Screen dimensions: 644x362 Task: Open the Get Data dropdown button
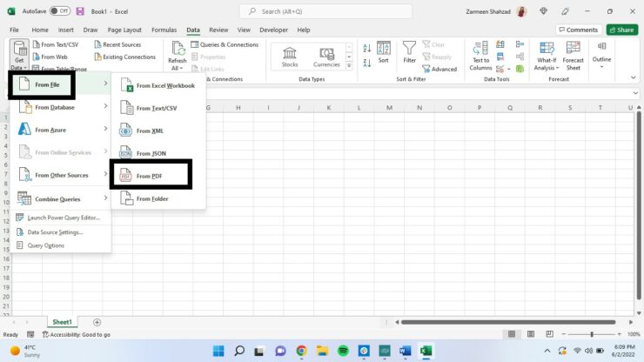click(x=19, y=56)
